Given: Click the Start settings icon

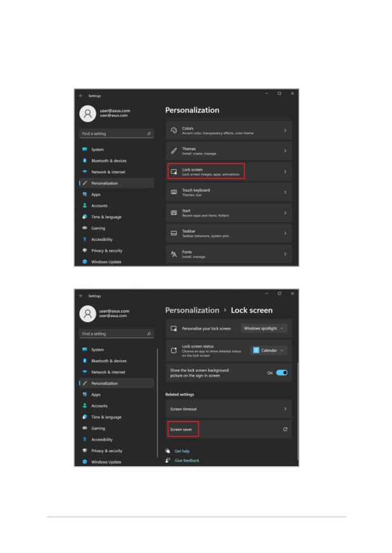Looking at the screenshot, I should pos(174,212).
